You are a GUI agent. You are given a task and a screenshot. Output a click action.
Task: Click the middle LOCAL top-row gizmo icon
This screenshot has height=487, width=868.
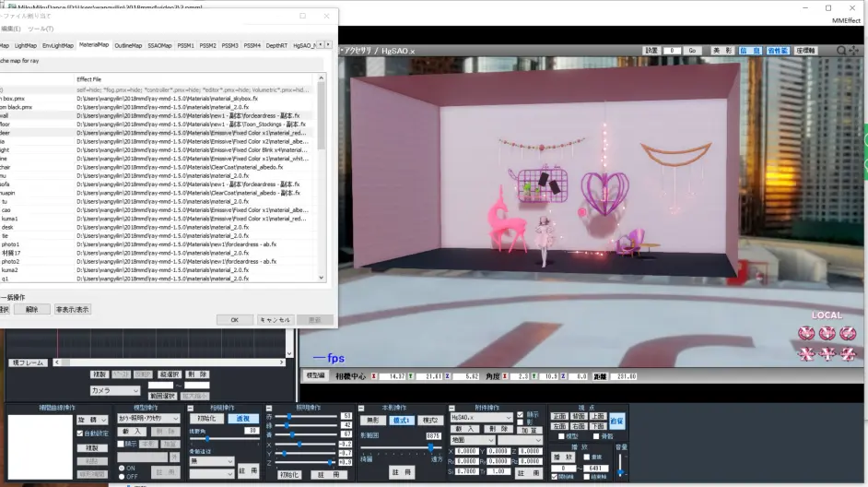click(x=827, y=333)
